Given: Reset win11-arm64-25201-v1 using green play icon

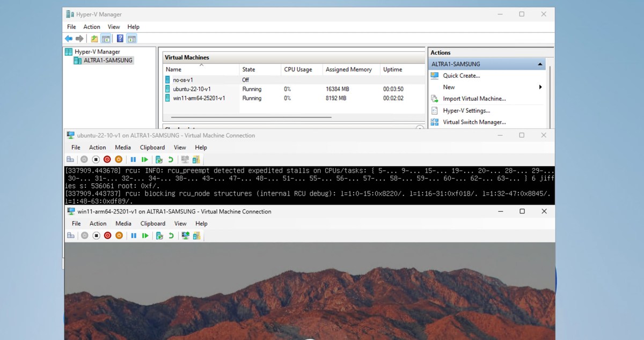Looking at the screenshot, I should point(145,235).
